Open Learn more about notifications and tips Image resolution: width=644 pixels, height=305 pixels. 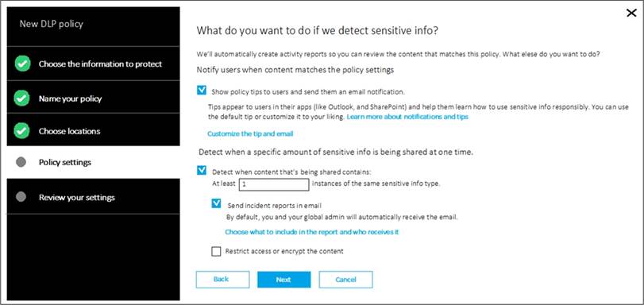(407, 117)
